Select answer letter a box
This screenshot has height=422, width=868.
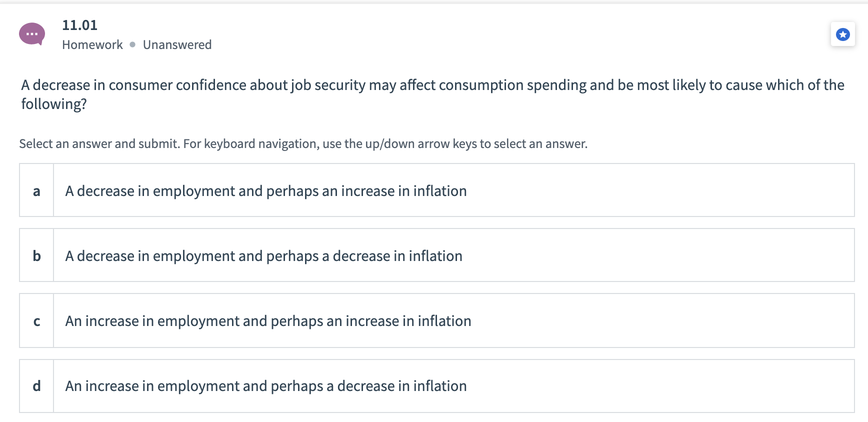[36, 190]
